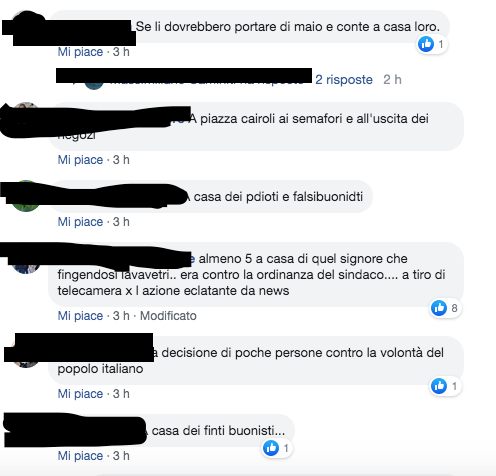This screenshot has height=476, width=496.
Task: Click the like icon on di maio comment
Action: (x=426, y=44)
